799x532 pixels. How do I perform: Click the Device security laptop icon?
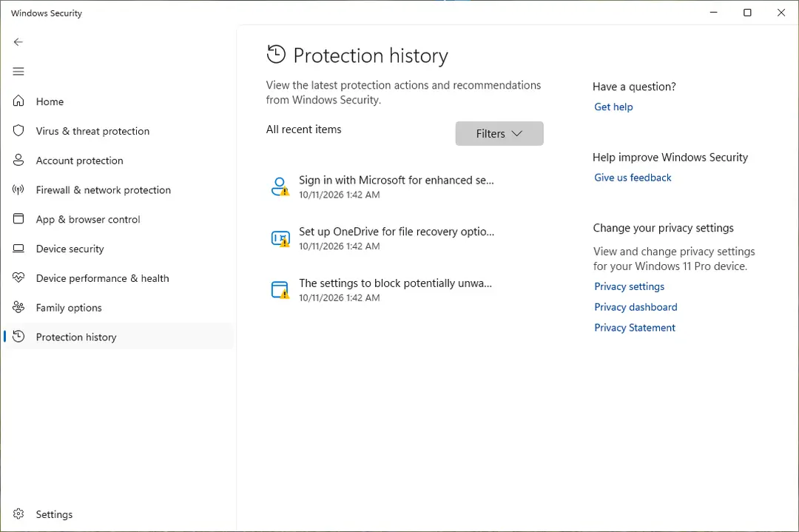tap(18, 248)
